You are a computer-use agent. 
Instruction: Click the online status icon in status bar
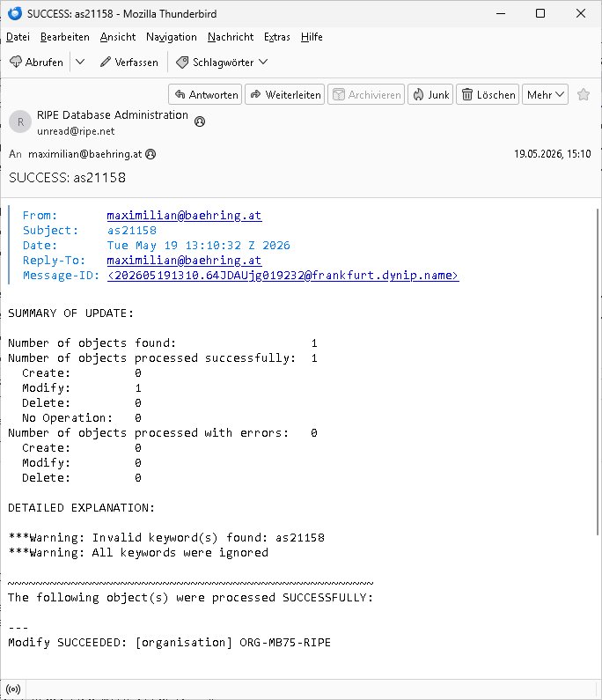(x=13, y=689)
